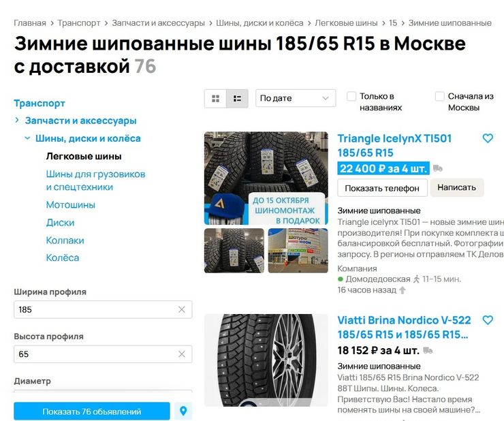The image size is (504, 421).
Task: Click 'Показать 76 объявлений' button
Action: [92, 411]
